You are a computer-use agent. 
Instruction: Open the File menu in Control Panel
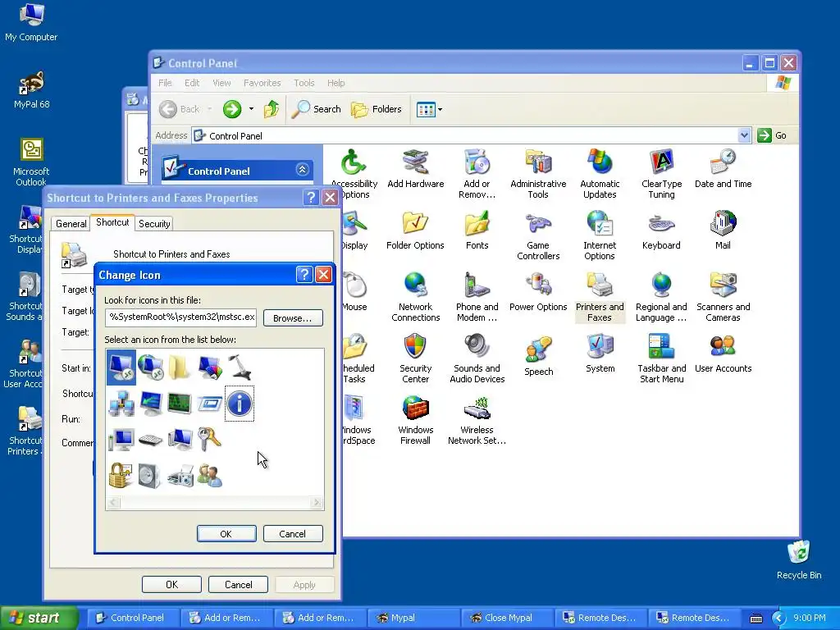165,83
